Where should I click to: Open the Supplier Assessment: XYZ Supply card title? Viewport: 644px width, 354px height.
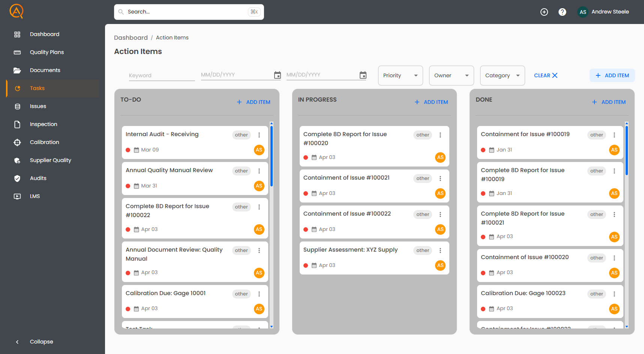click(x=350, y=250)
